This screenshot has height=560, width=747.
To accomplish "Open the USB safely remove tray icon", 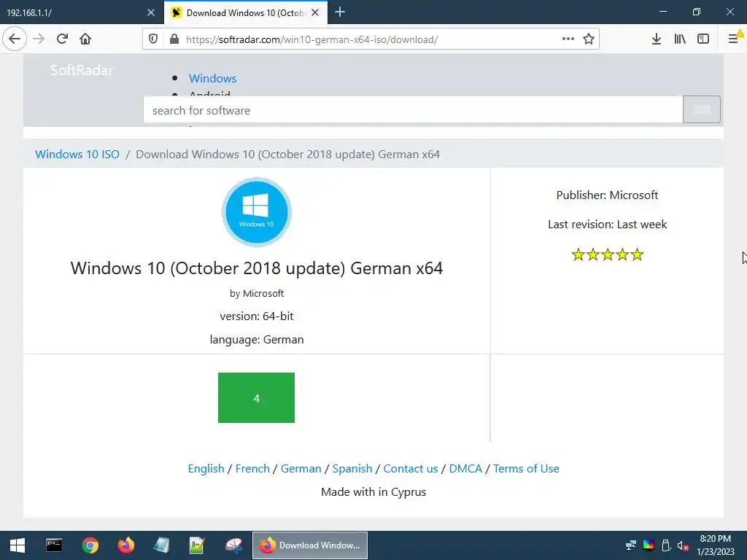I will [666, 545].
